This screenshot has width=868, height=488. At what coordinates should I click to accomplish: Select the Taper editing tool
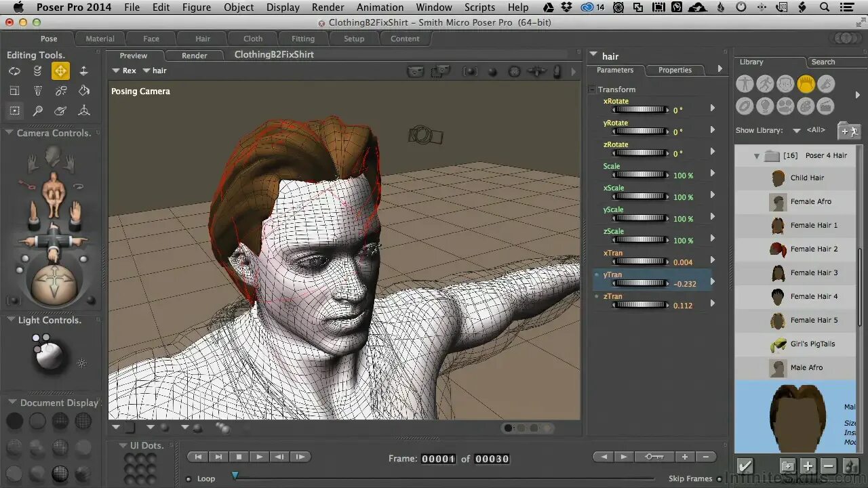[37, 91]
